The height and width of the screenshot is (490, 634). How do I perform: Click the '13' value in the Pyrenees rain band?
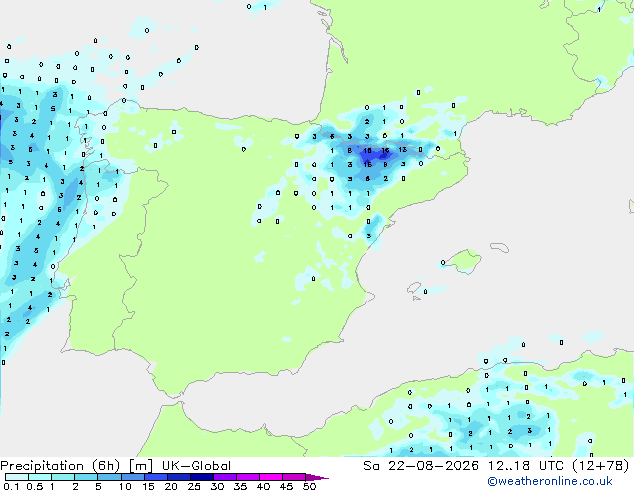[402, 150]
